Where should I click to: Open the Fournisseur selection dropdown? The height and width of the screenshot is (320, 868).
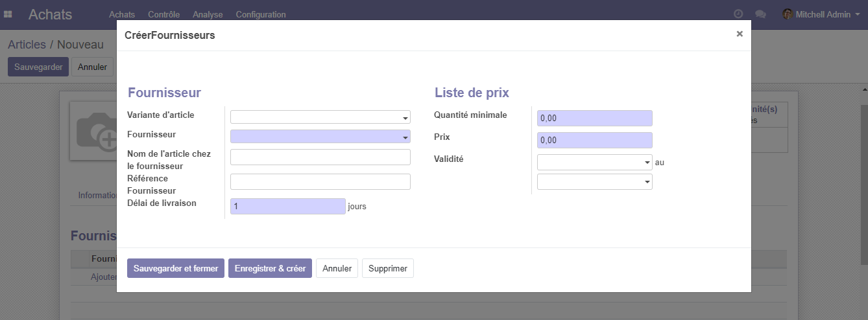pyautogui.click(x=320, y=137)
